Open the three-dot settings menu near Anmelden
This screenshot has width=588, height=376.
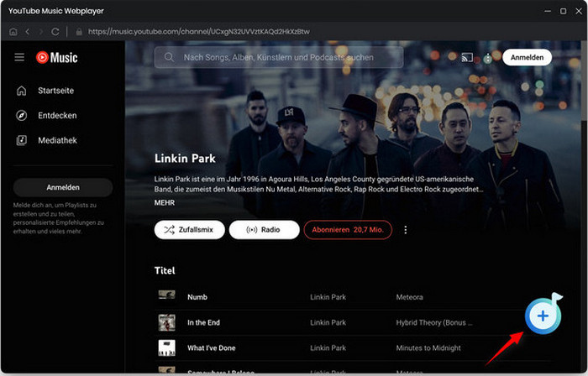coord(487,58)
